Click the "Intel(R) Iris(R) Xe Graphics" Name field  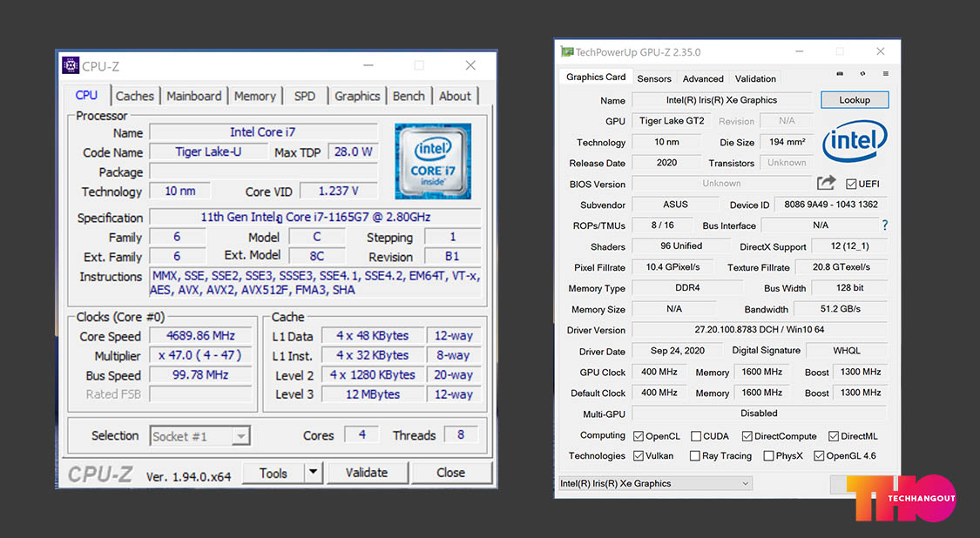pos(722,100)
